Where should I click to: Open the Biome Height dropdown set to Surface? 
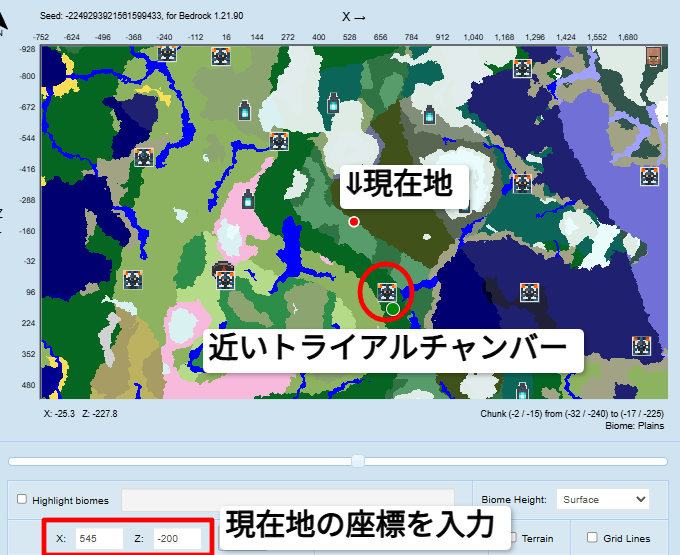tap(603, 499)
